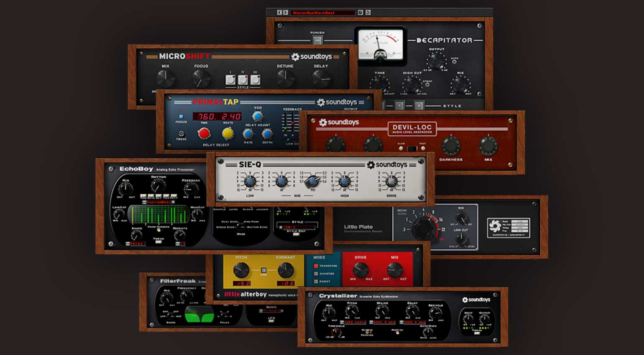
Task: Select Style II on MicroShift
Action: [243, 79]
